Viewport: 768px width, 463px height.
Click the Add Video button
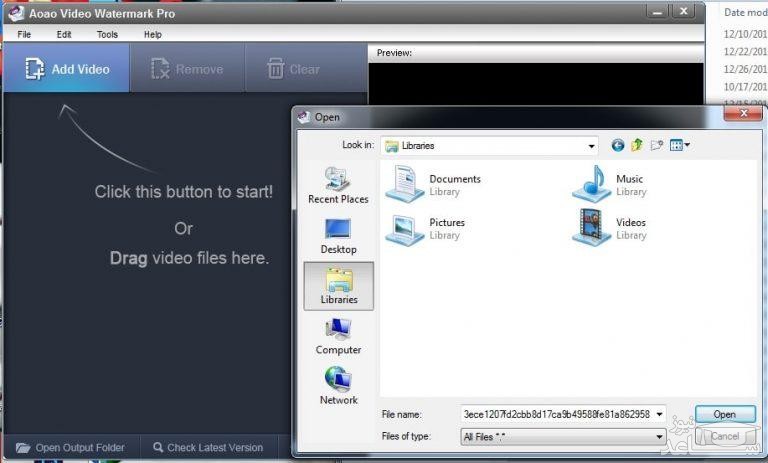point(67,69)
